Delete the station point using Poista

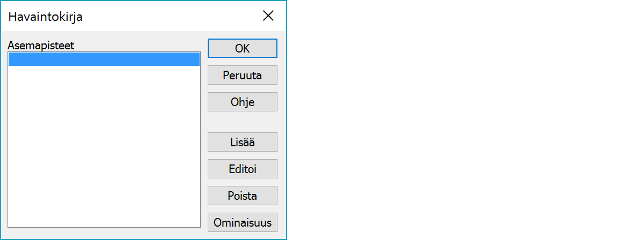tap(242, 196)
